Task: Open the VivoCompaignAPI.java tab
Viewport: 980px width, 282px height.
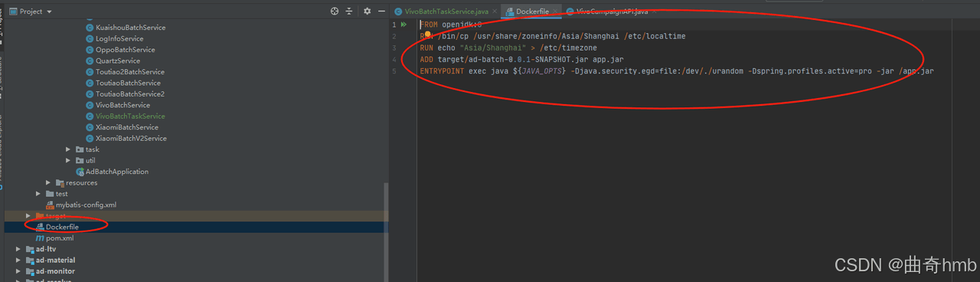Action: tap(611, 11)
